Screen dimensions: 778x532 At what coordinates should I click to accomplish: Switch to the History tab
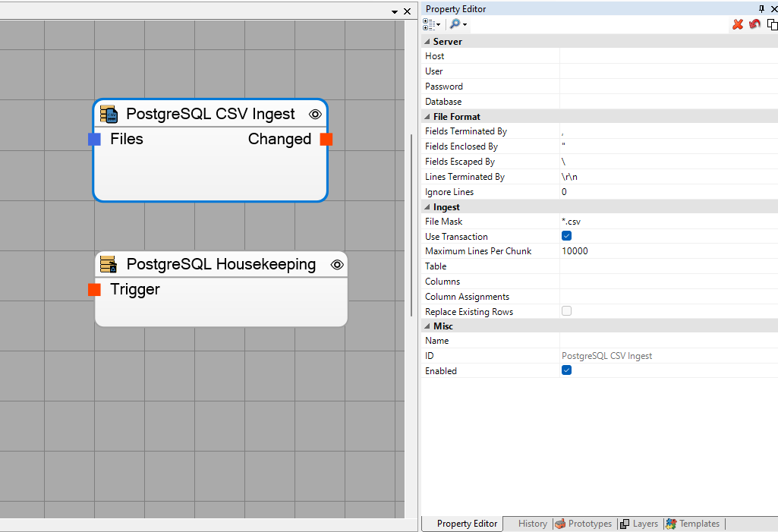[x=532, y=524]
